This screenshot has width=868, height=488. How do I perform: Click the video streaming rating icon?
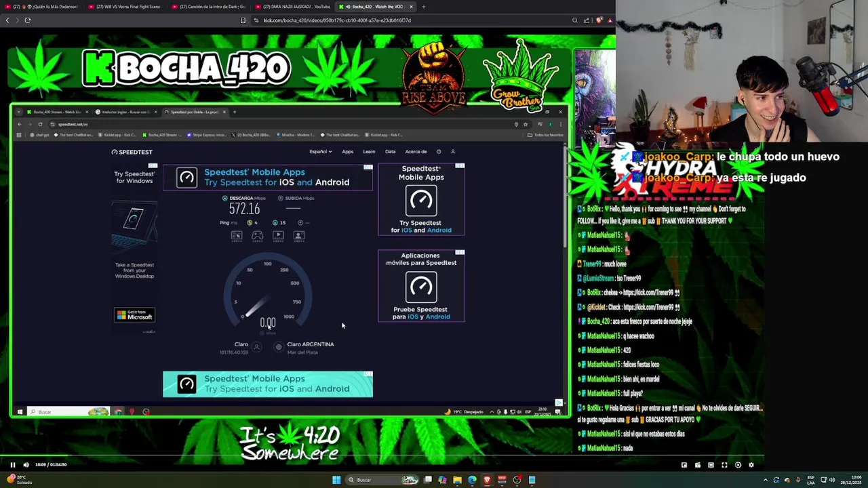278,235
